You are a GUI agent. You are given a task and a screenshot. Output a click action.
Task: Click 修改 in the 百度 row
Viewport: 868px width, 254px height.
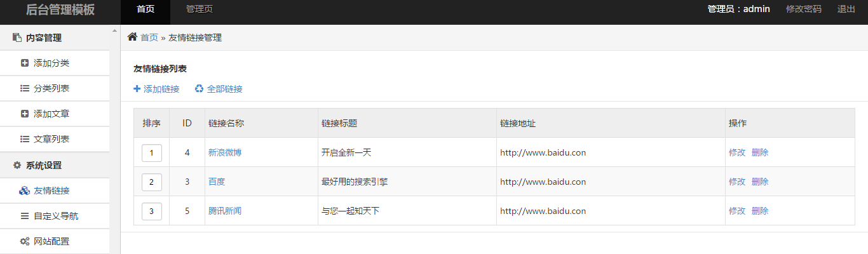[x=737, y=182]
